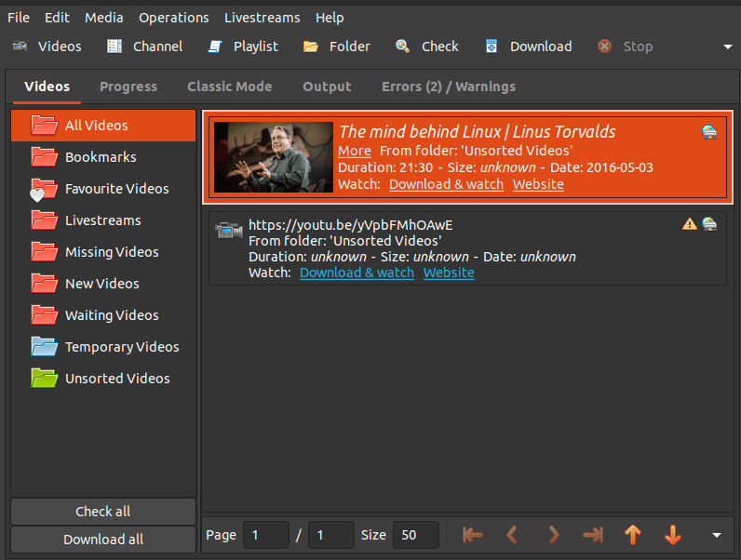Screen dimensions: 741x560
Task: Click the Download toolbar icon
Action: tap(492, 46)
